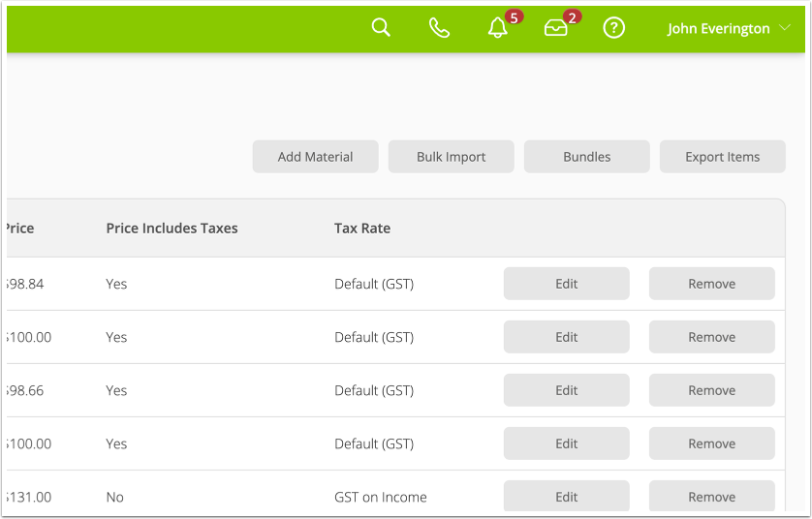Open the search magnifier icon
This screenshot has height=519, width=812.
coord(381,27)
